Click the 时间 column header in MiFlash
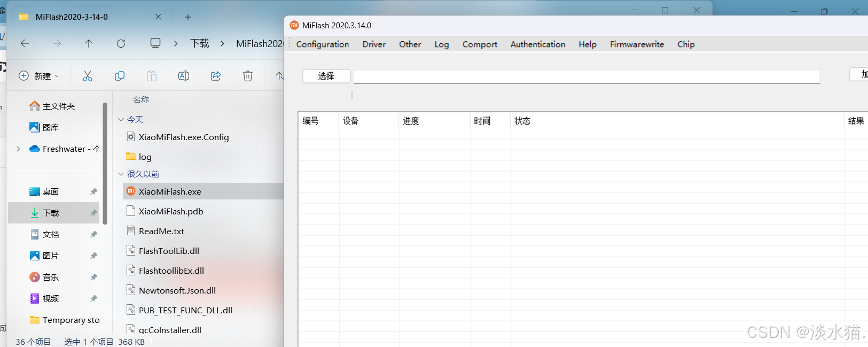868x347 pixels. (490, 121)
